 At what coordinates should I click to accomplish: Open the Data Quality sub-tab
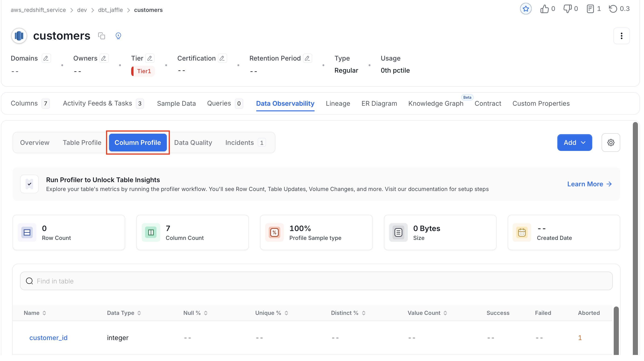(193, 142)
